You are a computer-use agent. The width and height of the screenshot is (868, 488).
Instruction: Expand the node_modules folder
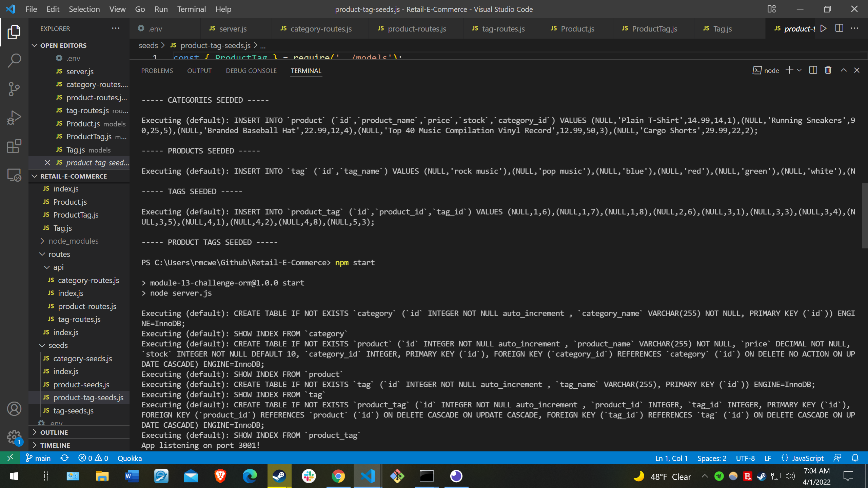coord(73,241)
